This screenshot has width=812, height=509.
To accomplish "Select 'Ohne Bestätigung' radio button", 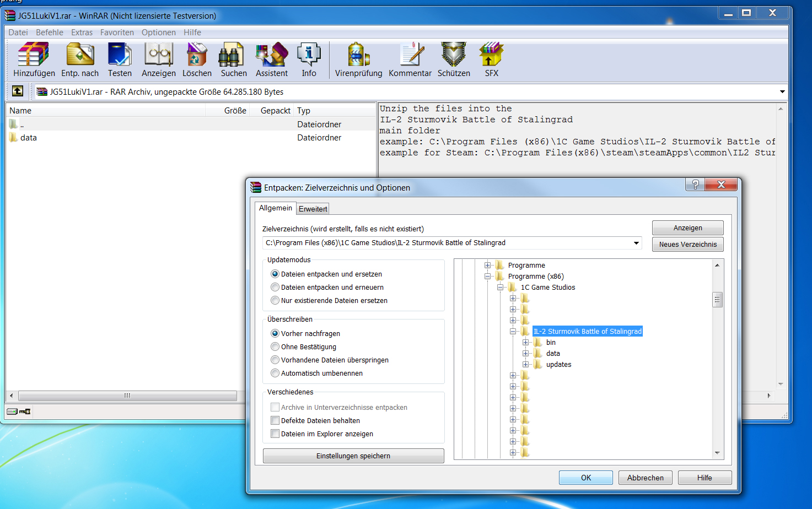I will pos(275,346).
